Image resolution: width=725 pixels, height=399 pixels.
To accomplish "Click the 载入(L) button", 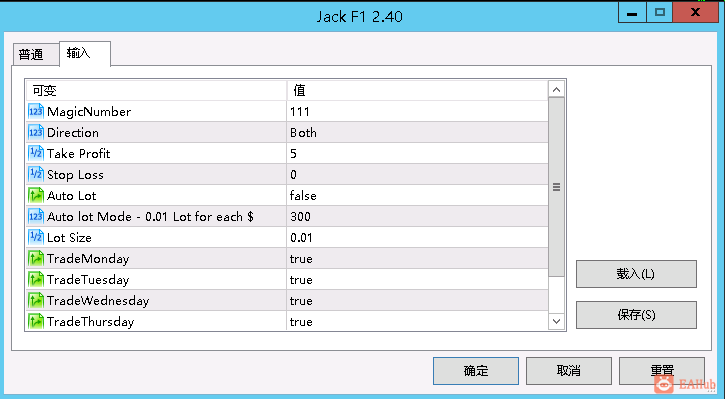I will 636,274.
